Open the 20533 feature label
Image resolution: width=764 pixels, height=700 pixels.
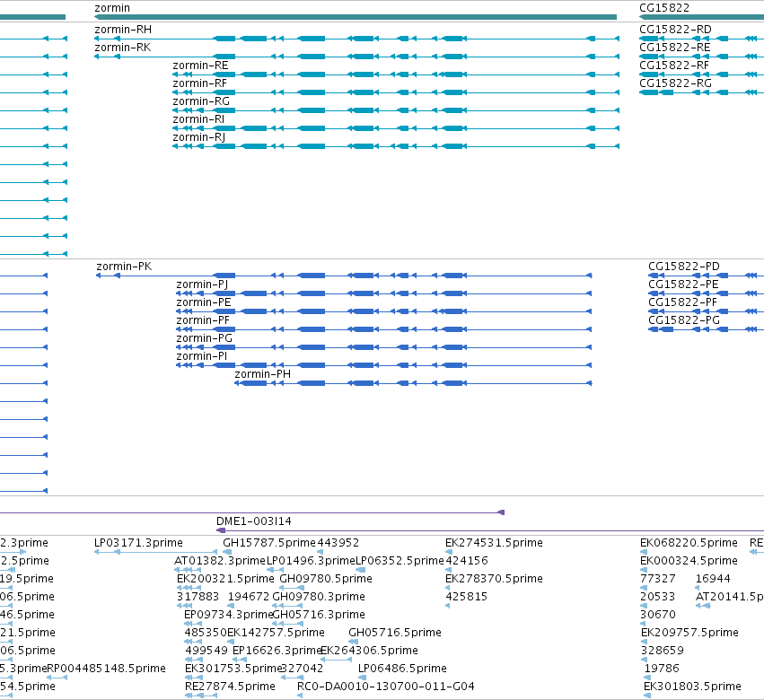pyautogui.click(x=658, y=597)
